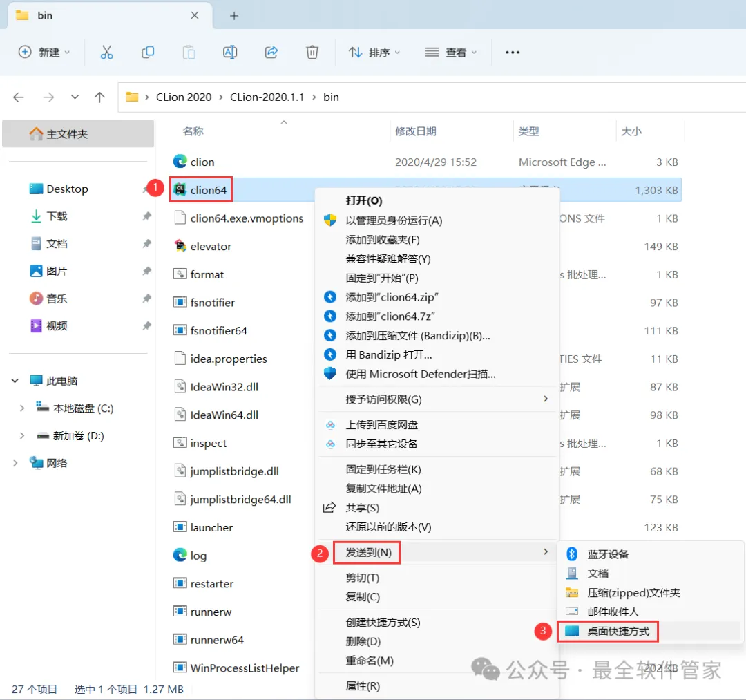Select 发送到(N) menu entry
Screen dimensions: 746x700
click(369, 553)
